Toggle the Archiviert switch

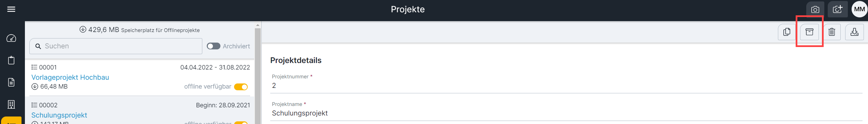[214, 46]
